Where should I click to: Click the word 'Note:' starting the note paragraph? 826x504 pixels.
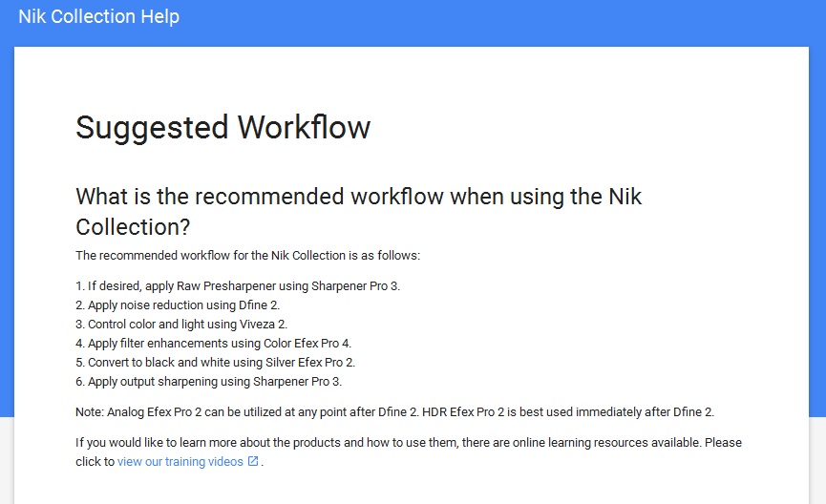[90, 411]
